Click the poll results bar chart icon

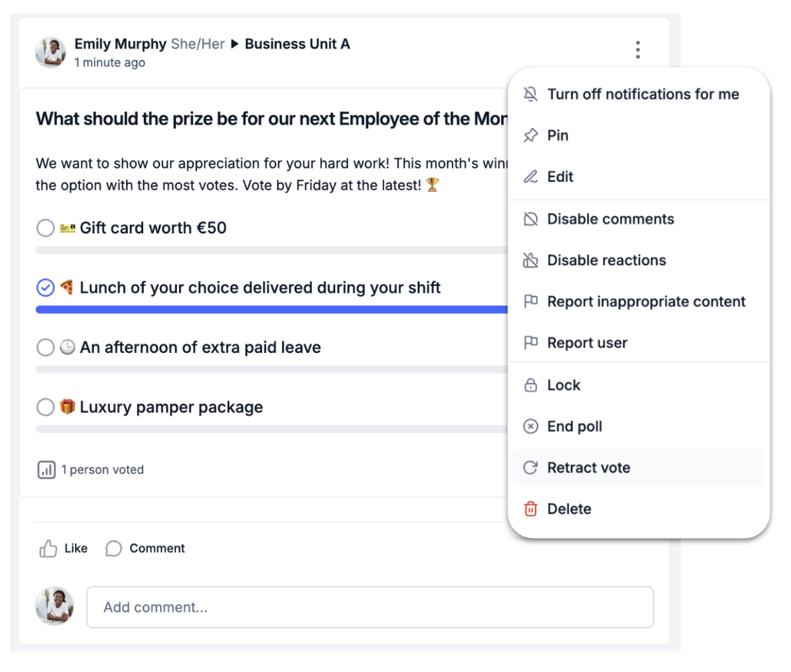47,469
